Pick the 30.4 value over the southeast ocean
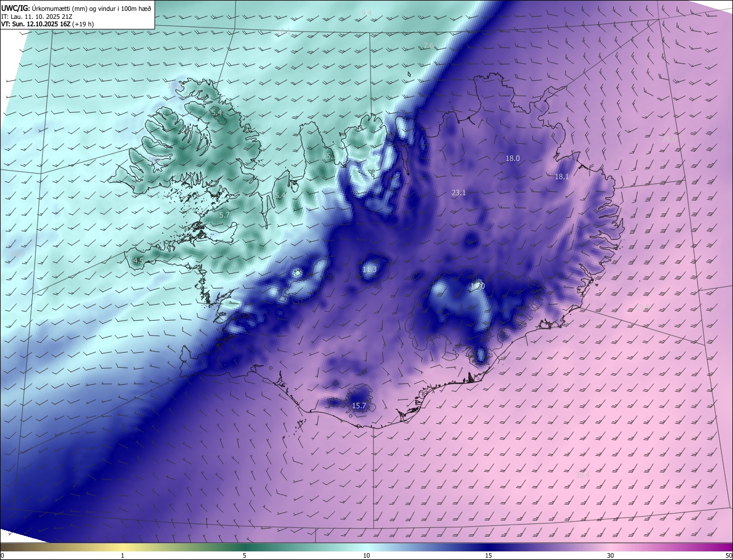This screenshot has width=733, height=560. (582, 475)
